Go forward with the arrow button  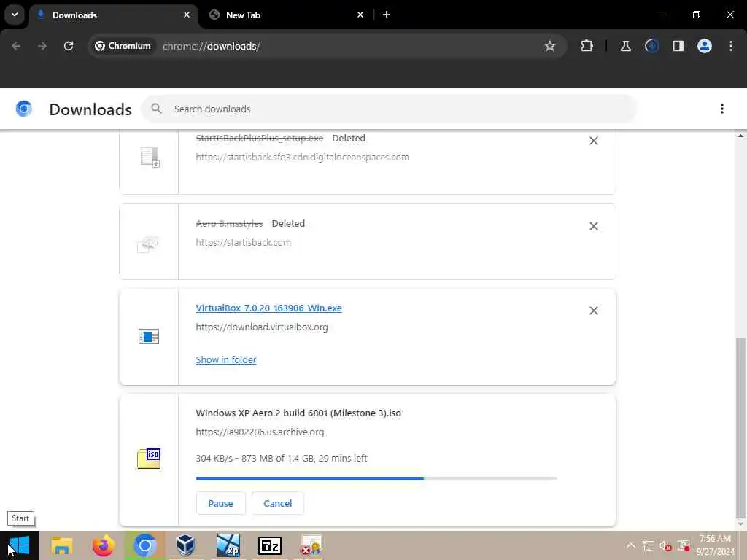[x=42, y=46]
